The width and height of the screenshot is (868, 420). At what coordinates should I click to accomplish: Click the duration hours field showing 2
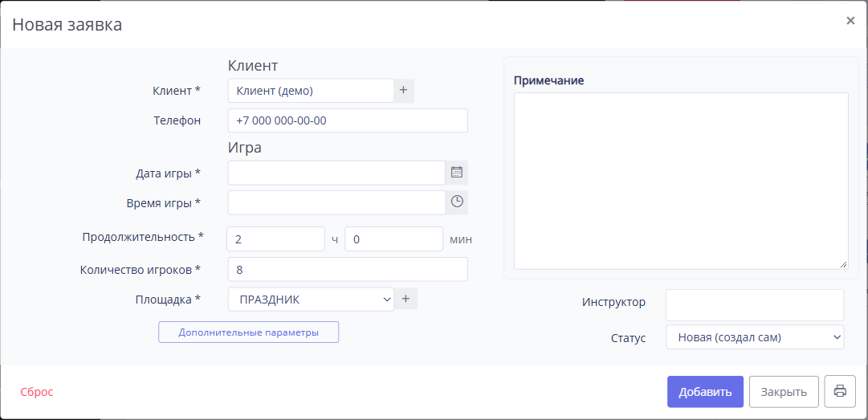click(x=275, y=239)
